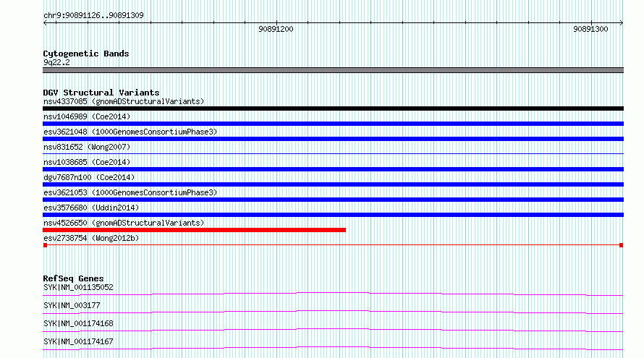Click the blue bar under esv3576680

(333, 215)
